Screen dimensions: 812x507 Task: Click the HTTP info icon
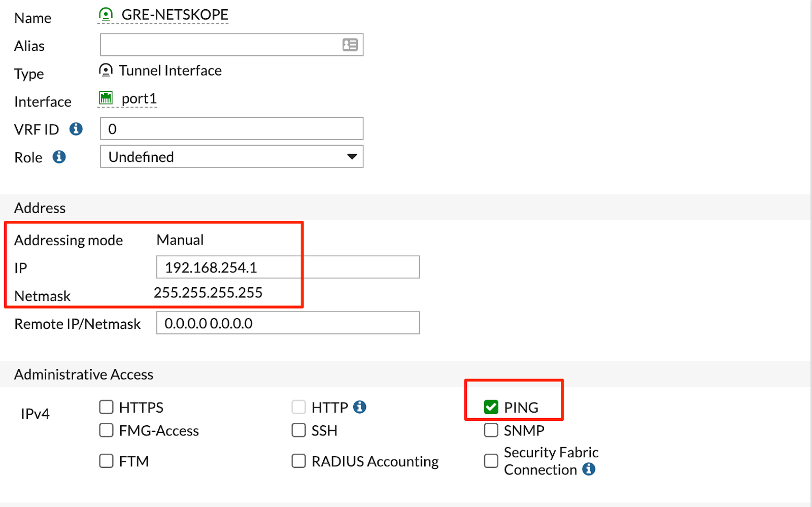coord(361,407)
